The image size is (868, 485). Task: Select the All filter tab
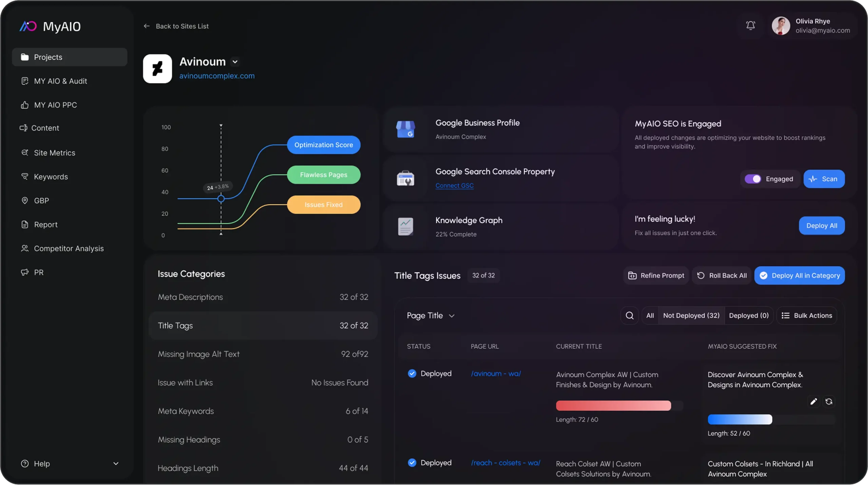pyautogui.click(x=650, y=316)
